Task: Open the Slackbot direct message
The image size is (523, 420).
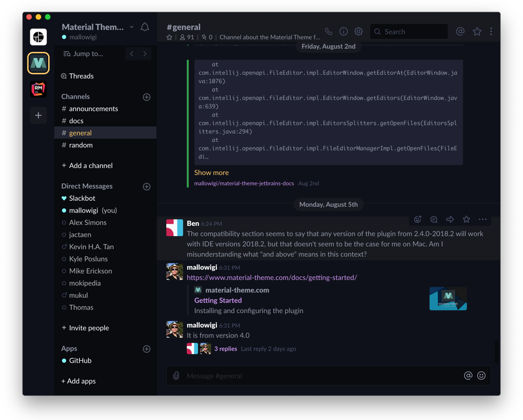Action: [x=105, y=198]
